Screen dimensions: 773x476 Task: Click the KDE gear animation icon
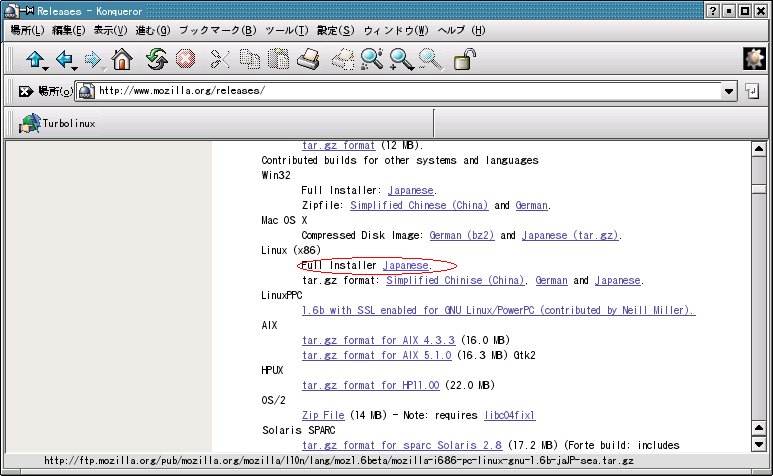pyautogui.click(x=754, y=59)
